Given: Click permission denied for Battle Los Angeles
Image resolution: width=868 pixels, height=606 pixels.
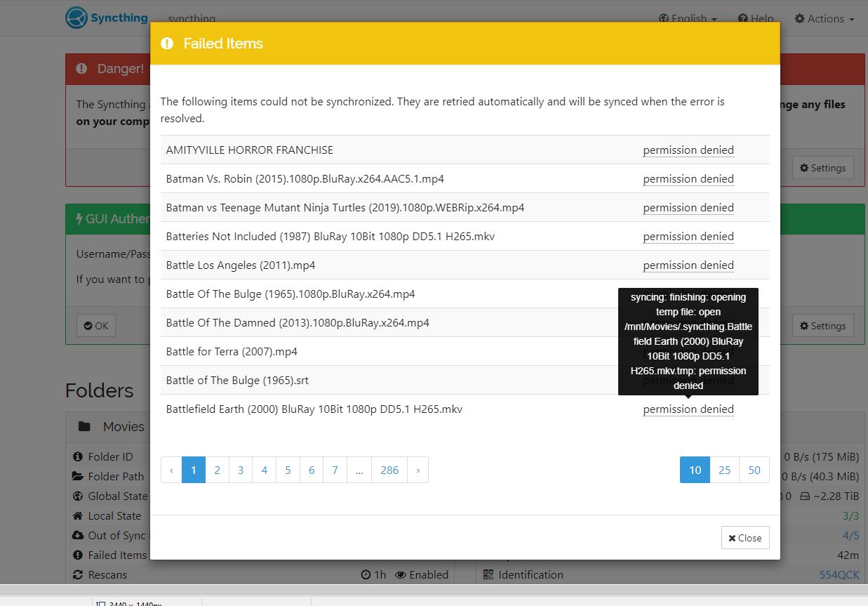Looking at the screenshot, I should (688, 265).
